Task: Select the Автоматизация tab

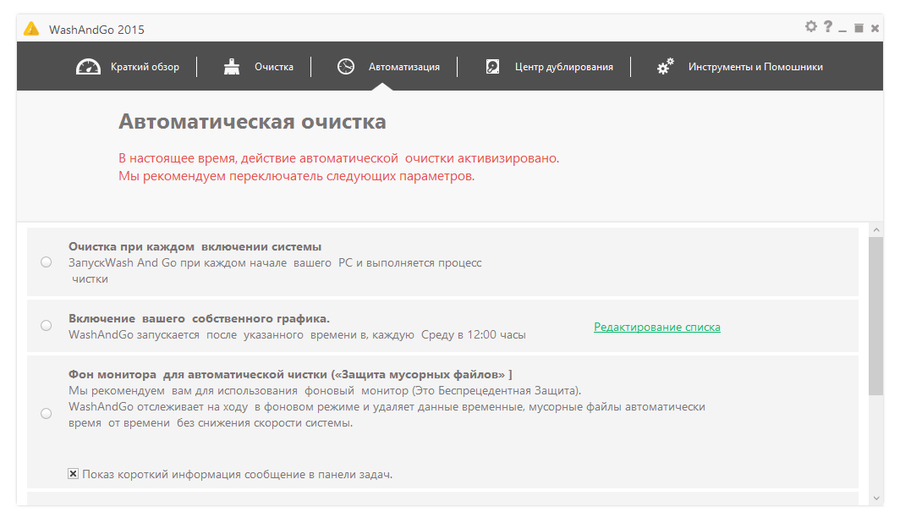Action: coord(404,67)
